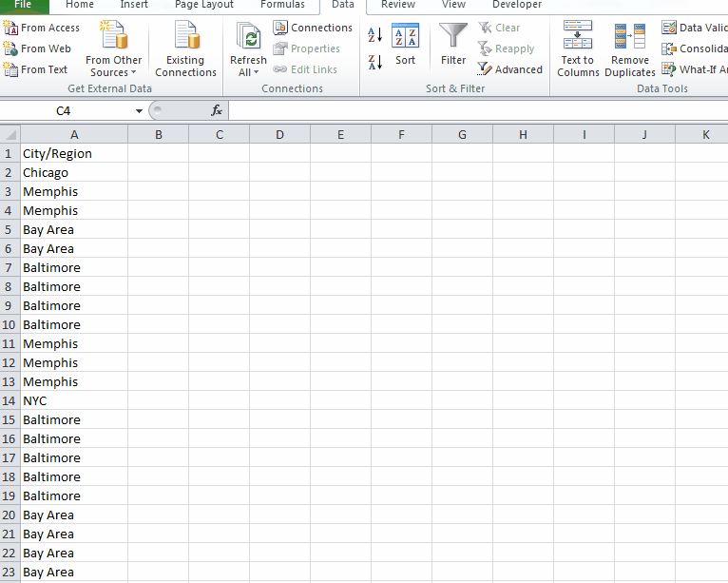Select column B header

(x=159, y=135)
